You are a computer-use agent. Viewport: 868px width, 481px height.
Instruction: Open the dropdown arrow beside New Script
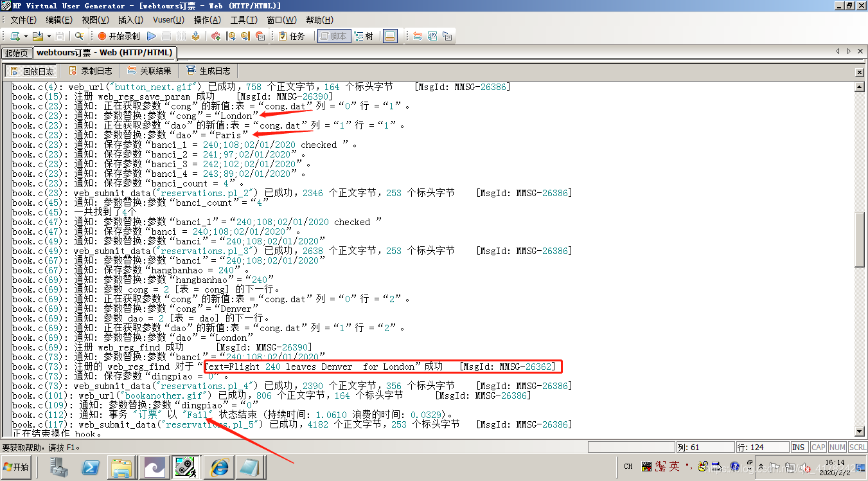(25, 37)
